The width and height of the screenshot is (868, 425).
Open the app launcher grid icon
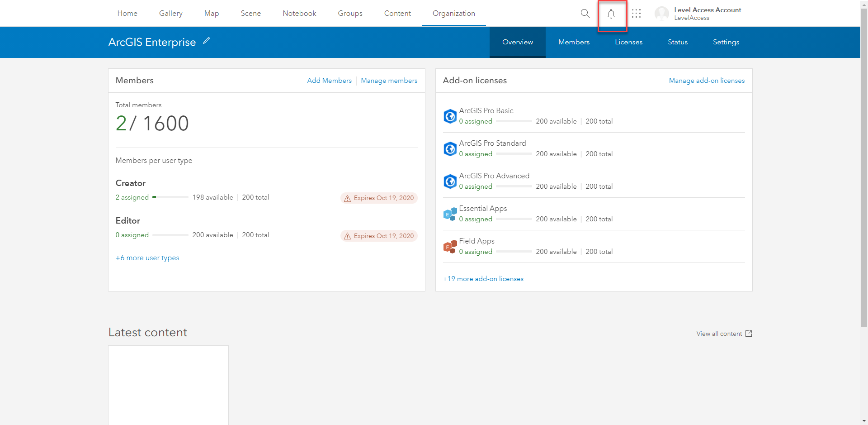tap(637, 14)
